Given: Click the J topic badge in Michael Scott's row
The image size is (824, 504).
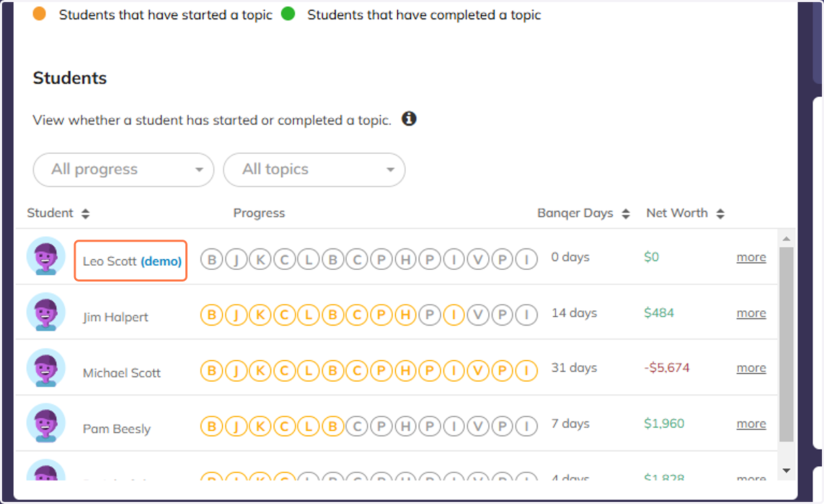Looking at the screenshot, I should coord(236,371).
